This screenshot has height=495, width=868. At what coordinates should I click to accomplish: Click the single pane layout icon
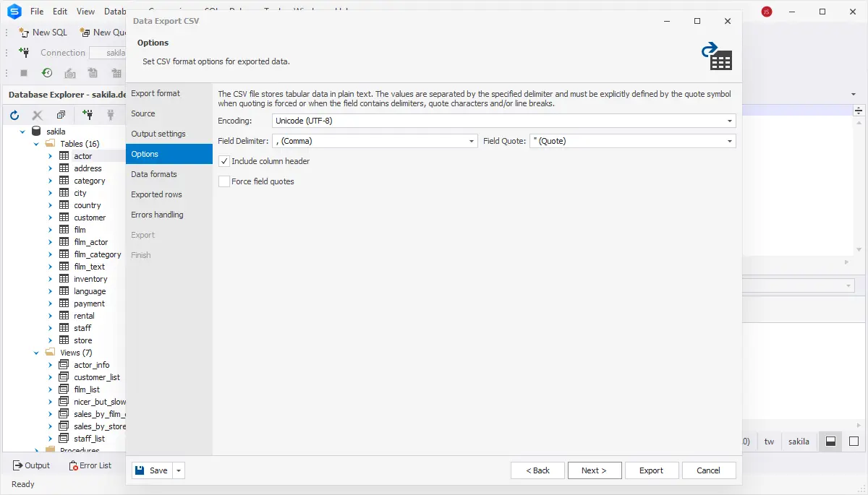854,442
